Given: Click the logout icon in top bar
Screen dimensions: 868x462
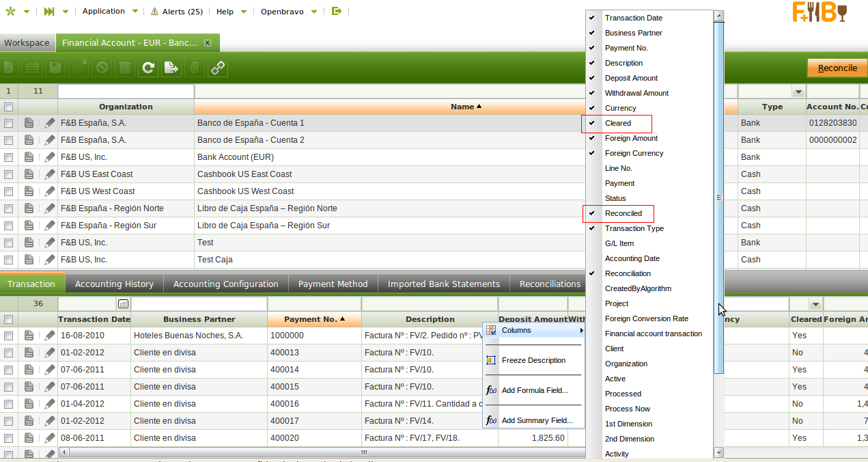Looking at the screenshot, I should point(335,11).
